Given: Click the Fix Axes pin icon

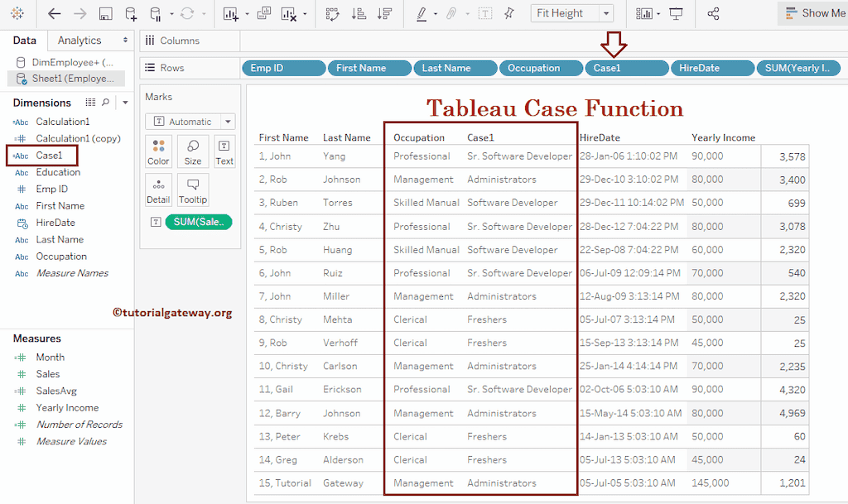Looking at the screenshot, I should pos(509,13).
